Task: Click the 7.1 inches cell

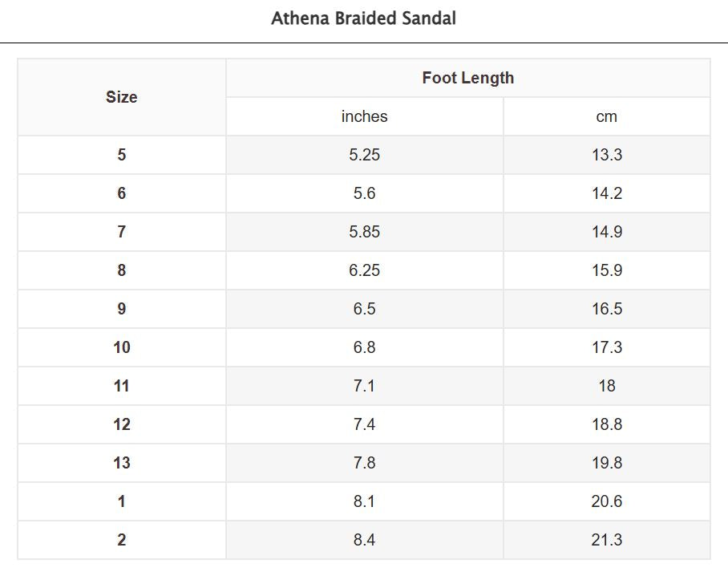Action: [364, 386]
